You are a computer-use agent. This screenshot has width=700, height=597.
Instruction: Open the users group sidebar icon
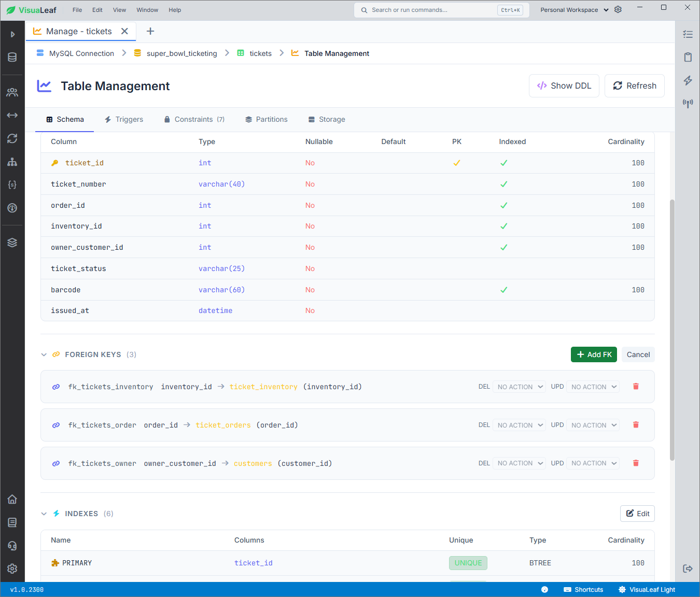click(x=12, y=92)
